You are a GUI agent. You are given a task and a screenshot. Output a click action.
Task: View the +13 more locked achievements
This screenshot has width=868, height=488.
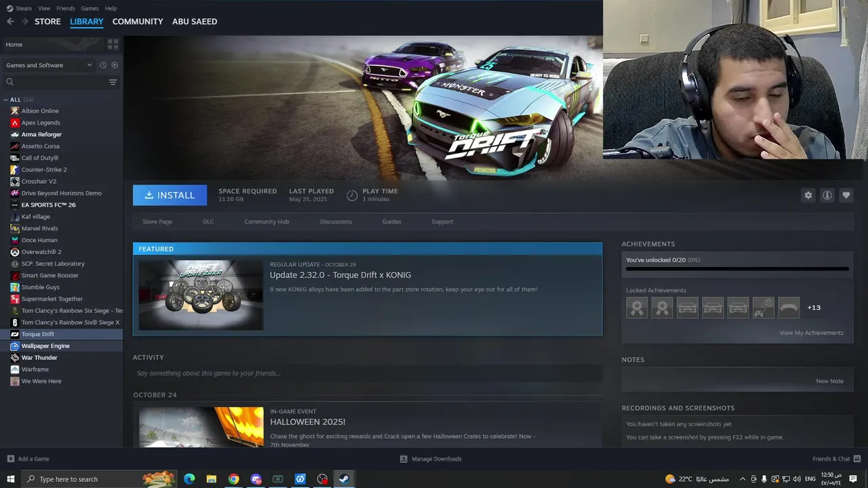[x=814, y=308]
